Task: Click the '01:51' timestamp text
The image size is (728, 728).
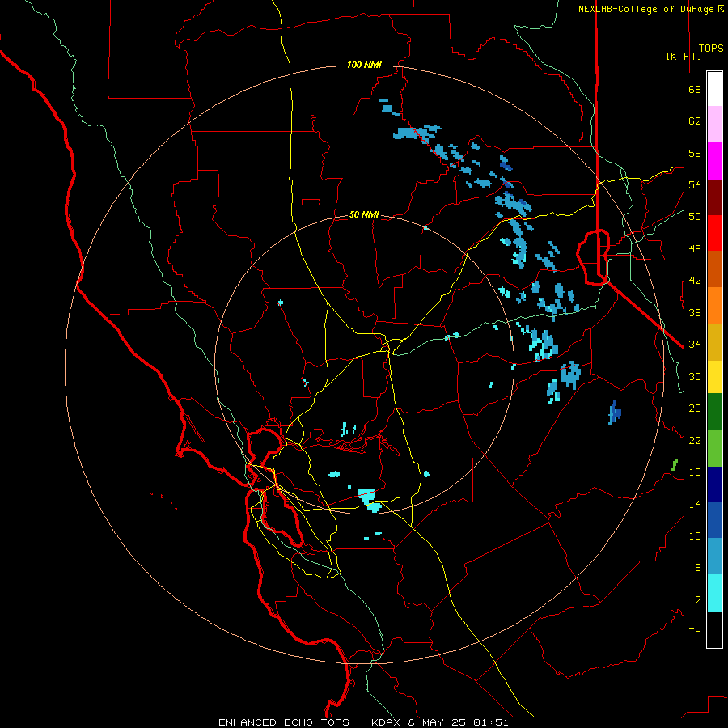Action: pyautogui.click(x=491, y=722)
